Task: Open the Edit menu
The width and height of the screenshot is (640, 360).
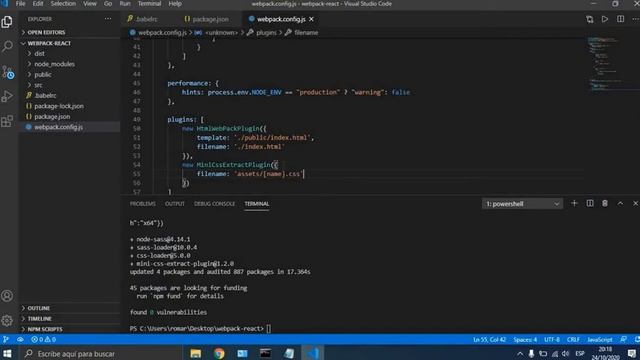Action: [x=38, y=4]
